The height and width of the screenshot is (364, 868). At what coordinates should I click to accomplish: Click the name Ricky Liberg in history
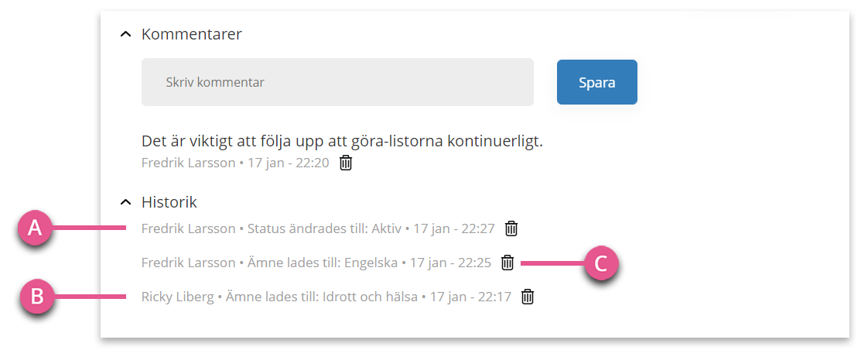click(x=177, y=297)
